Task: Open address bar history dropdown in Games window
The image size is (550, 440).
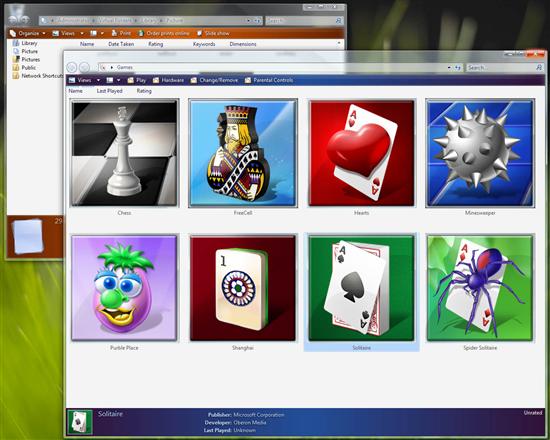Action: click(449, 67)
